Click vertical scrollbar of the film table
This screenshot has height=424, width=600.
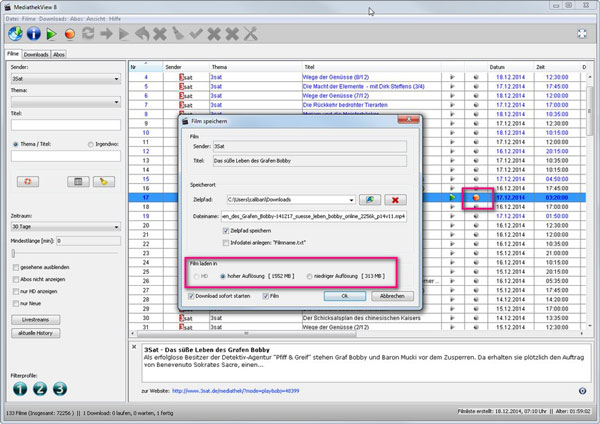590,111
